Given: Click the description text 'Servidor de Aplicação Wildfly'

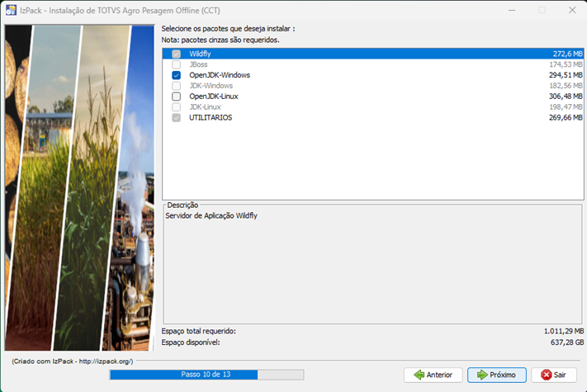Looking at the screenshot, I should (x=211, y=216).
